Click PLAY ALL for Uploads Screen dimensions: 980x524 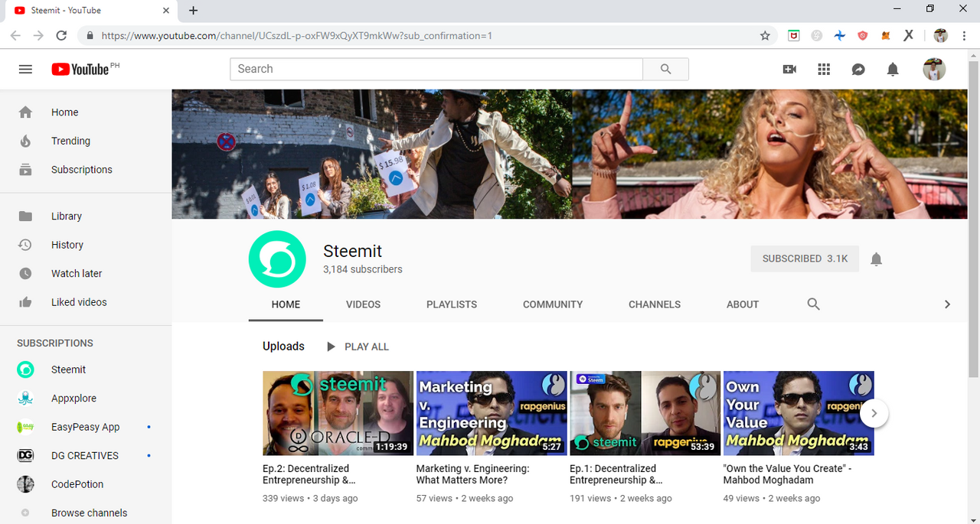point(358,347)
